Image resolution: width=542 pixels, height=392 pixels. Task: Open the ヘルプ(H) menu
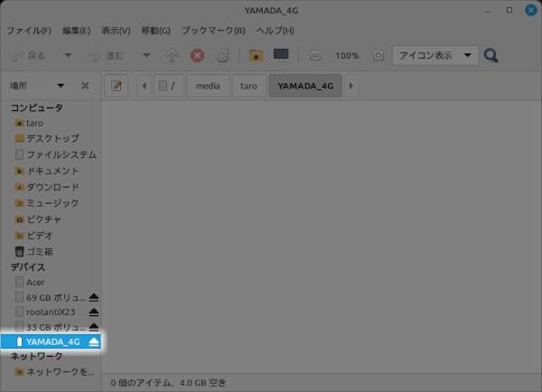pos(276,31)
